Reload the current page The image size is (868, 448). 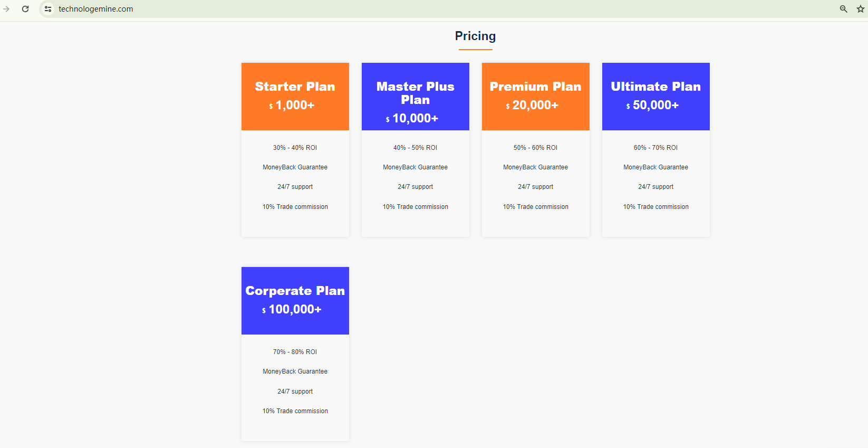point(25,9)
